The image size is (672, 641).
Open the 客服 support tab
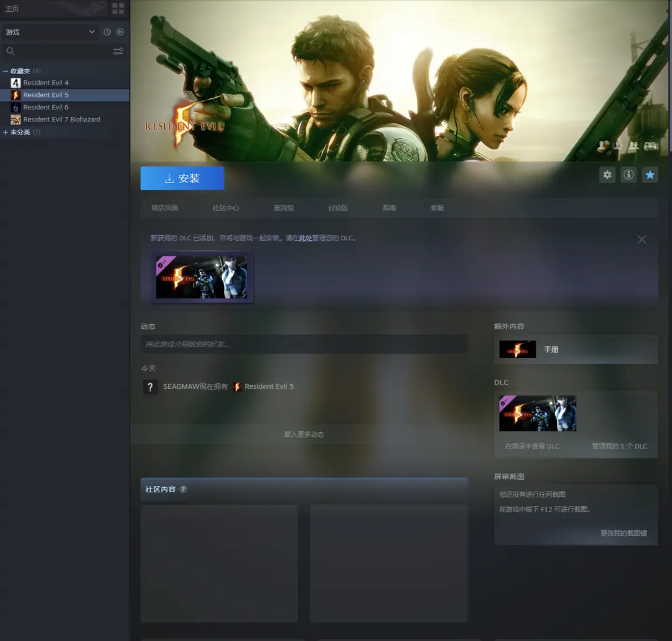(437, 208)
